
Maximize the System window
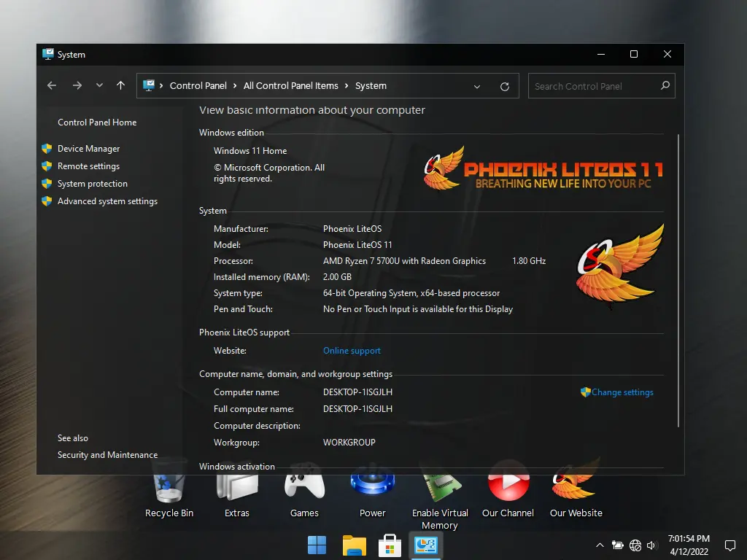pyautogui.click(x=634, y=54)
